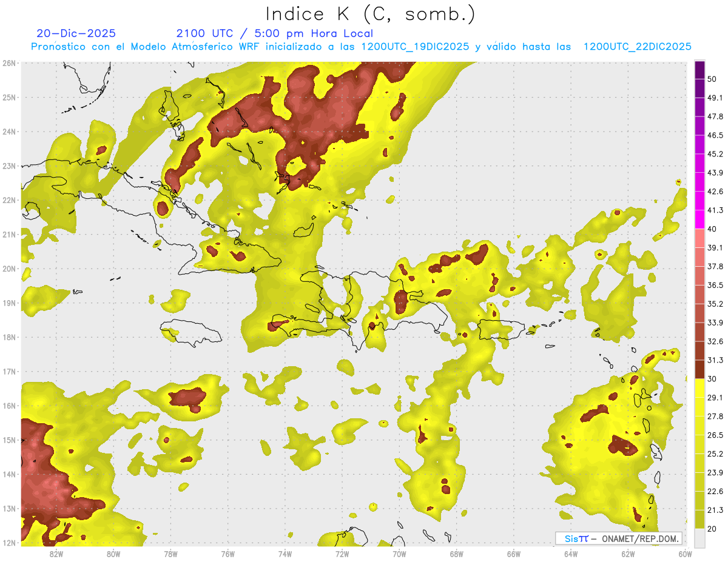Click the color bar label '50'

(x=712, y=79)
